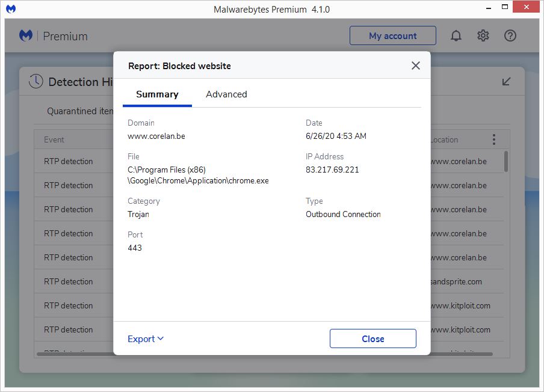Viewport: 544px width, 392px height.
Task: Click the Close button in report dialog
Action: tap(373, 338)
